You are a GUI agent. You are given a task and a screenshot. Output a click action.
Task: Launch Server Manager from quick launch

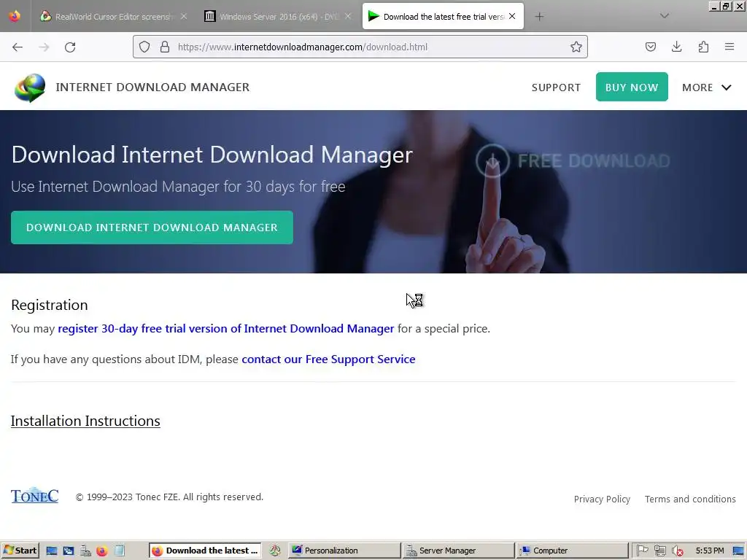click(x=85, y=551)
